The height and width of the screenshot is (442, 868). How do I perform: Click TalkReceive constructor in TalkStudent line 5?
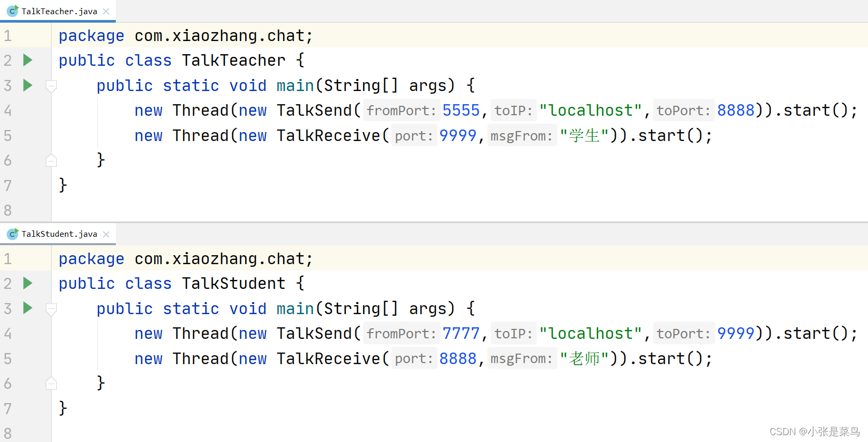click(x=328, y=358)
